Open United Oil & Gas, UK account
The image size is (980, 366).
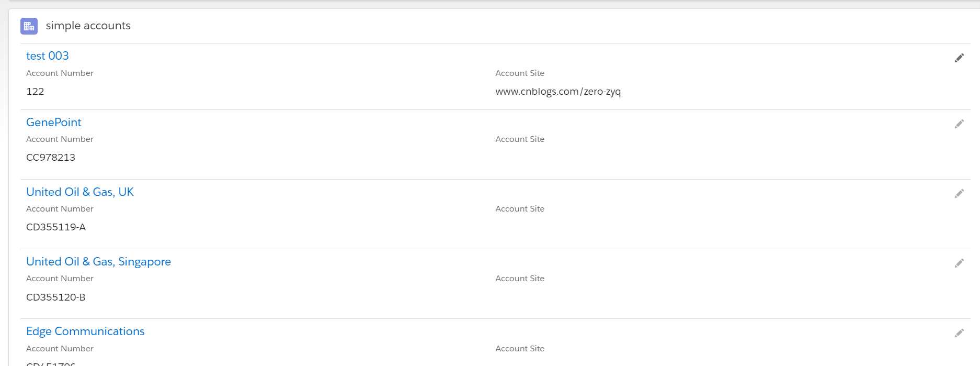(x=80, y=192)
